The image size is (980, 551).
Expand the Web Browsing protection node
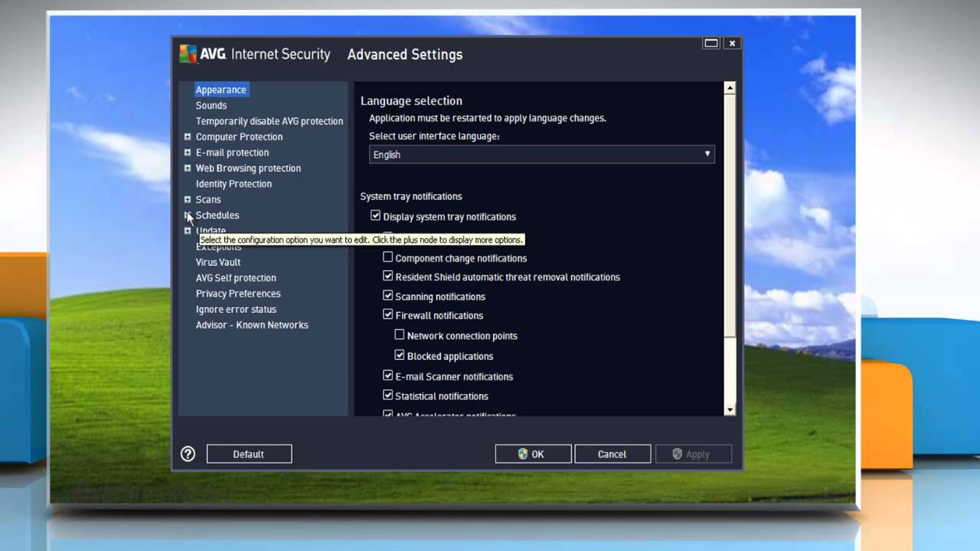point(188,168)
